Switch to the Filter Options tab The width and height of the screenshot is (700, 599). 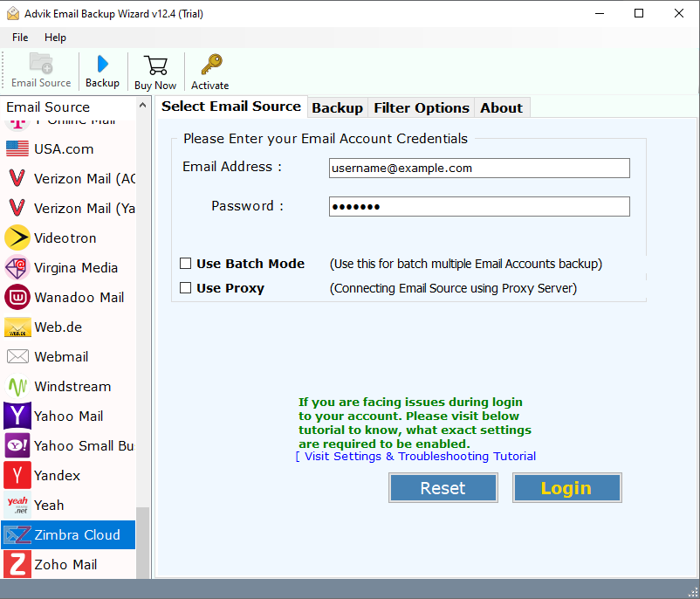click(422, 107)
